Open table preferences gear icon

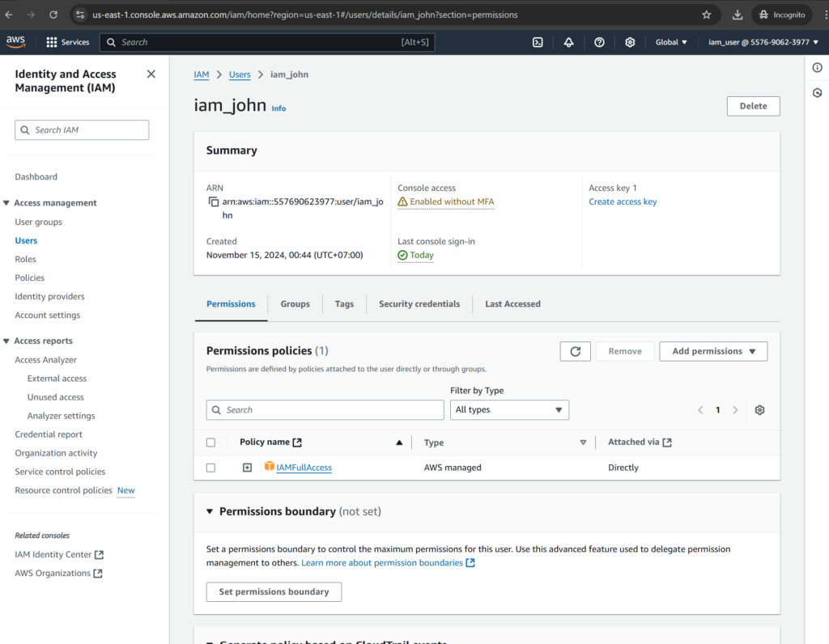(759, 410)
